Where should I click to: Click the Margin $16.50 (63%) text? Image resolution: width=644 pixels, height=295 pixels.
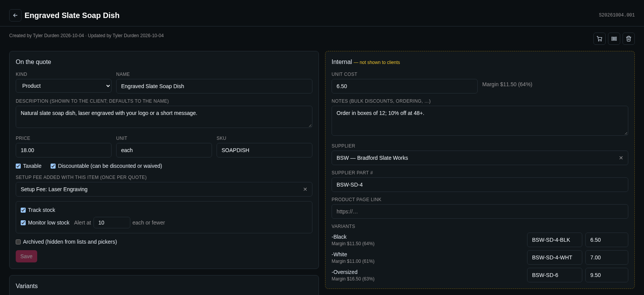pyautogui.click(x=353, y=279)
